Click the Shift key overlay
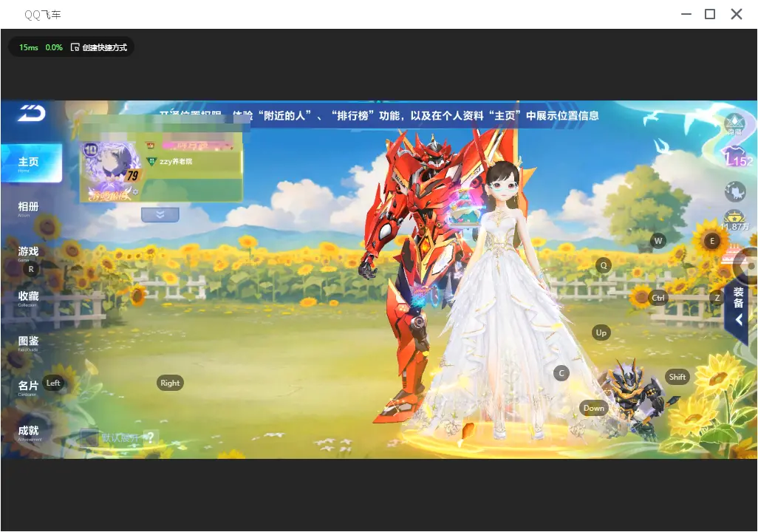This screenshot has height=532, width=758. 677,378
